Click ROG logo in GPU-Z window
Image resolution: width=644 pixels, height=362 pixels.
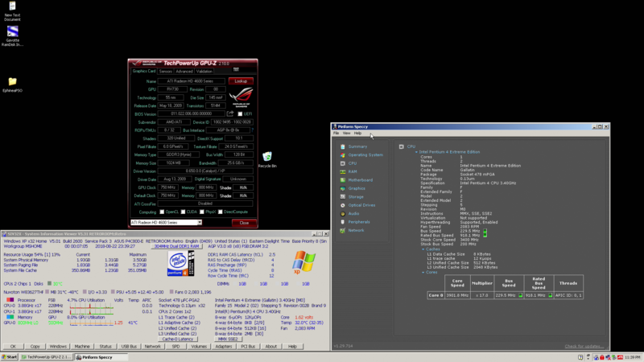coord(241,97)
